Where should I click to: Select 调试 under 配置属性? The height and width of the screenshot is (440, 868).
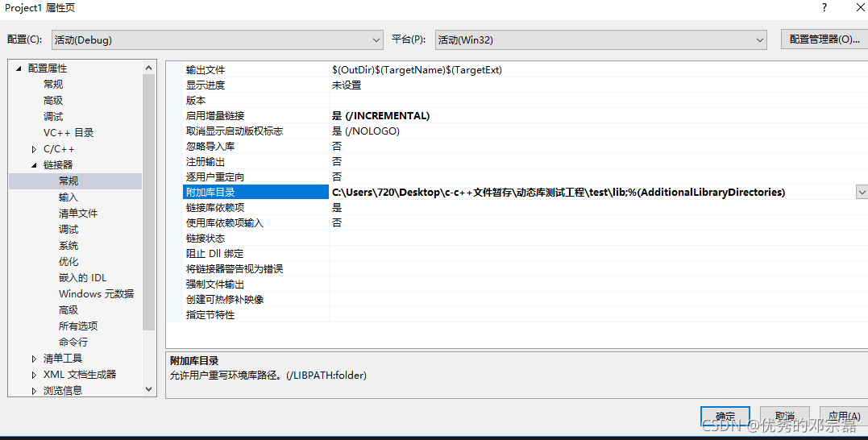pyautogui.click(x=53, y=117)
